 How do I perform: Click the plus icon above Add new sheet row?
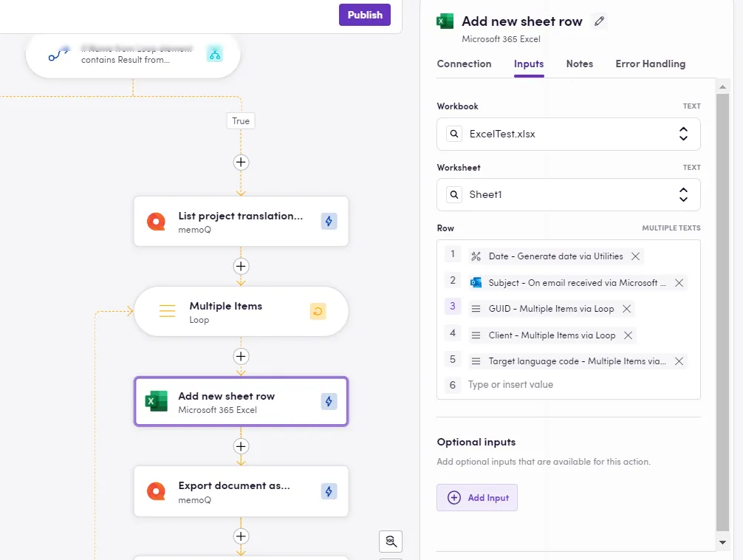point(241,356)
